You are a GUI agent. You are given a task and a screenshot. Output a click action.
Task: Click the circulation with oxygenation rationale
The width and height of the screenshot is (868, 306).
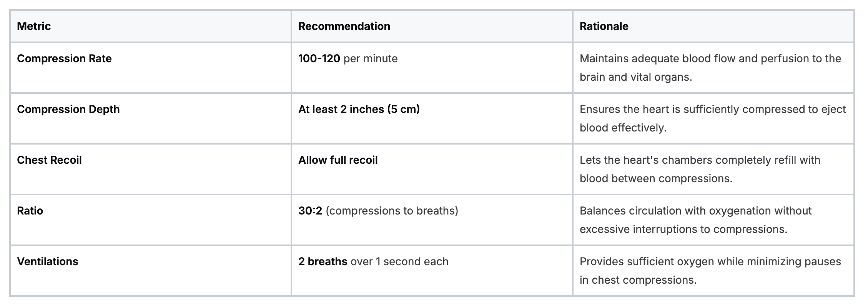point(695,220)
